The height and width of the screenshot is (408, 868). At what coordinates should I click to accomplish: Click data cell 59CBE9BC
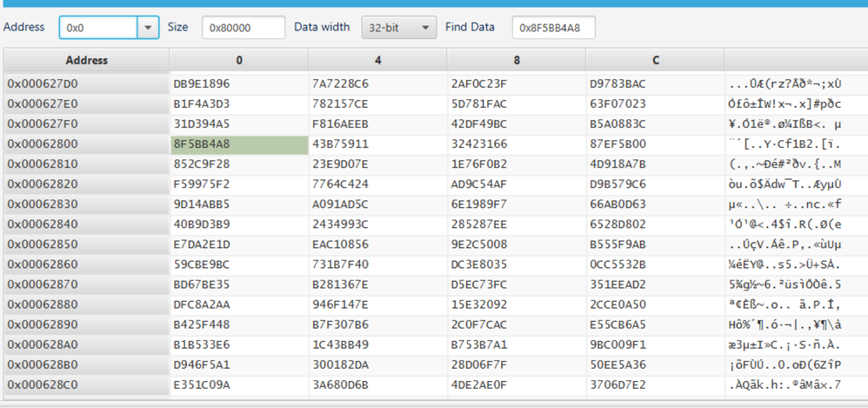(x=239, y=264)
